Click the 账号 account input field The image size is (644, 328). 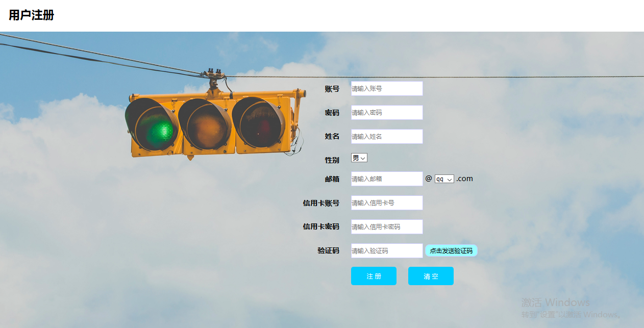click(387, 88)
